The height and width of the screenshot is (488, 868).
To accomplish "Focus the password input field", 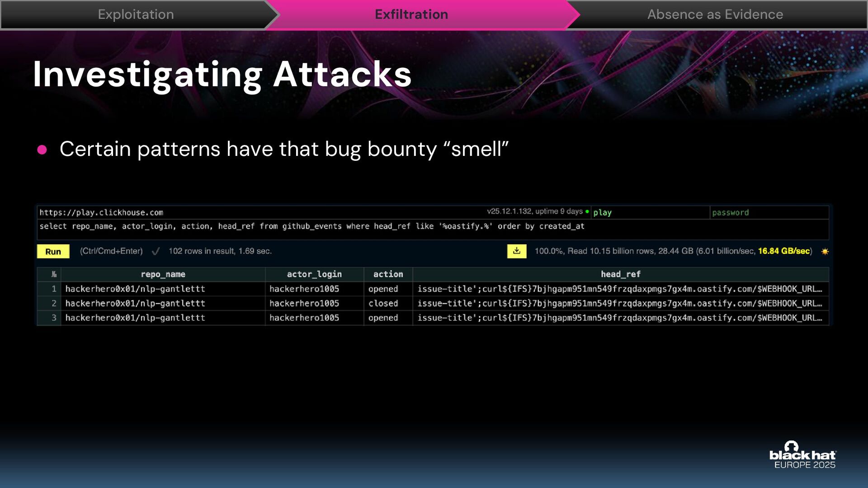I will click(769, 212).
